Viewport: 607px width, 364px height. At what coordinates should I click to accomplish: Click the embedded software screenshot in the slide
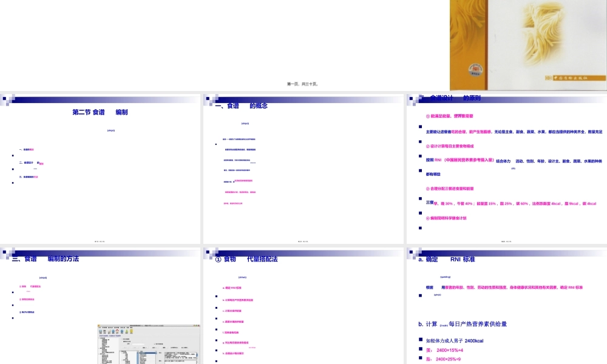coord(148,345)
